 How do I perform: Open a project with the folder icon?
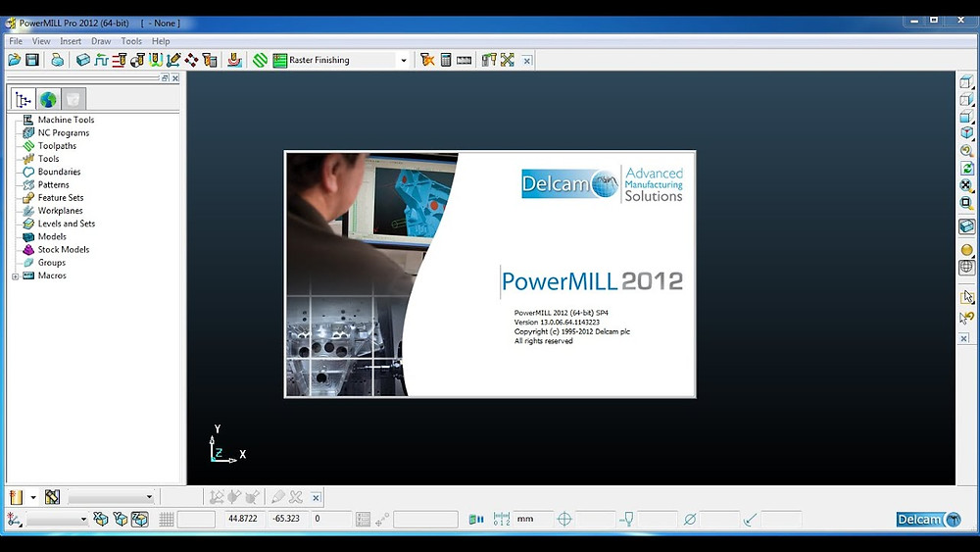coord(14,60)
